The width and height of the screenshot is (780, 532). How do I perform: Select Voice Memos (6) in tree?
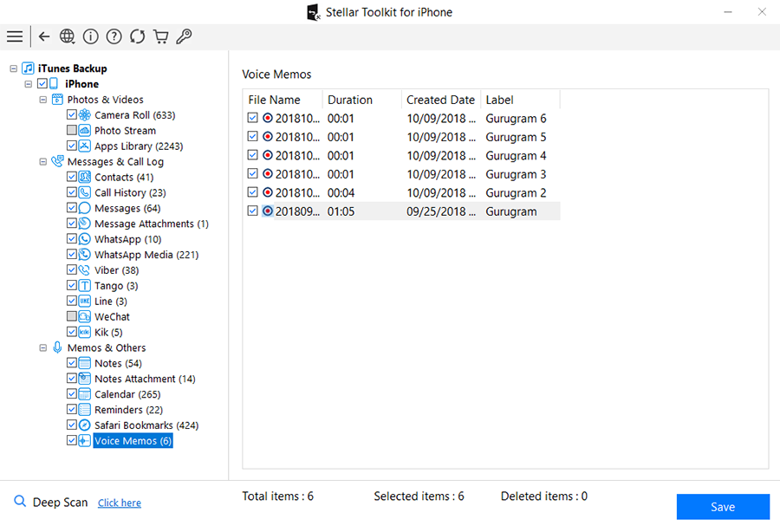click(x=133, y=441)
